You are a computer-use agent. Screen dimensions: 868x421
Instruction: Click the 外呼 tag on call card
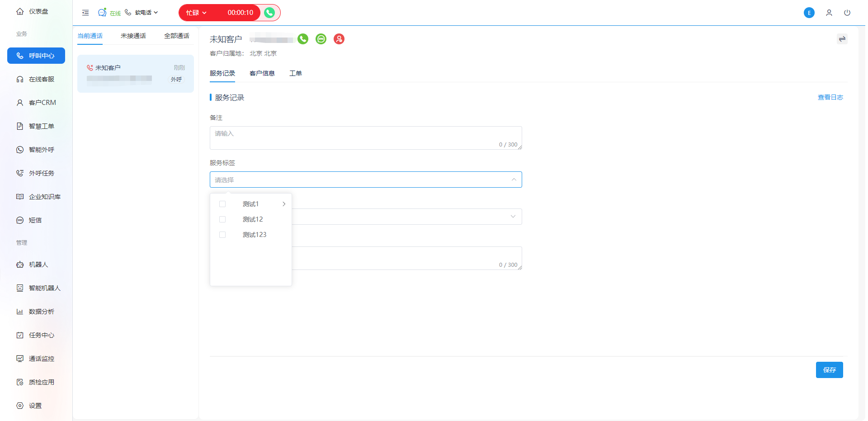(x=176, y=80)
